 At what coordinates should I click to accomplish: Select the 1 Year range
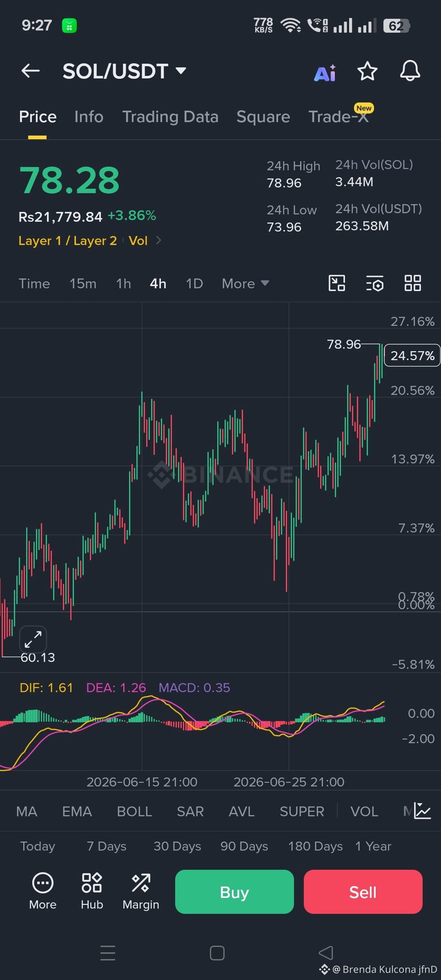pos(373,846)
